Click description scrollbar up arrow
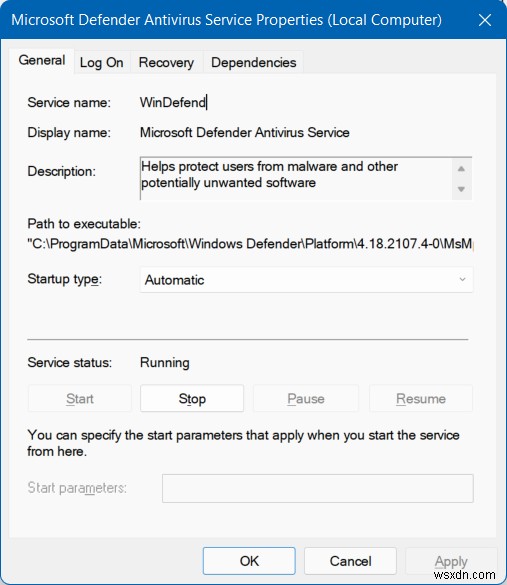The width and height of the screenshot is (507, 585). pyautogui.click(x=461, y=169)
